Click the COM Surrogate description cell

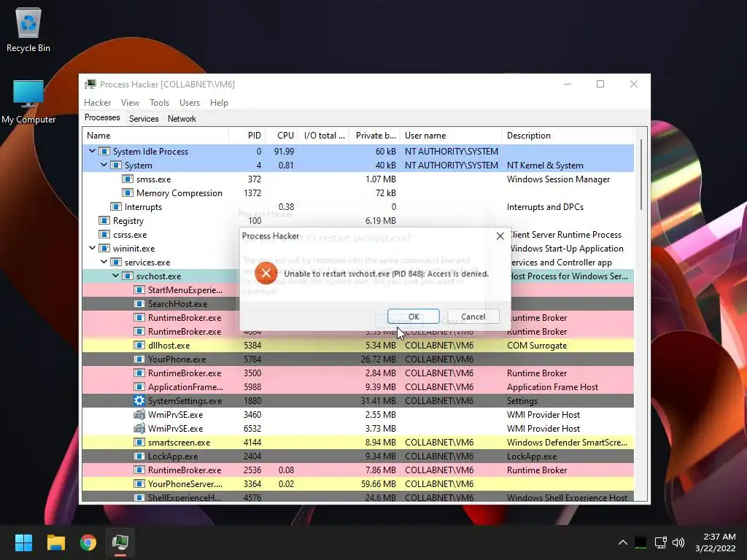coord(537,345)
